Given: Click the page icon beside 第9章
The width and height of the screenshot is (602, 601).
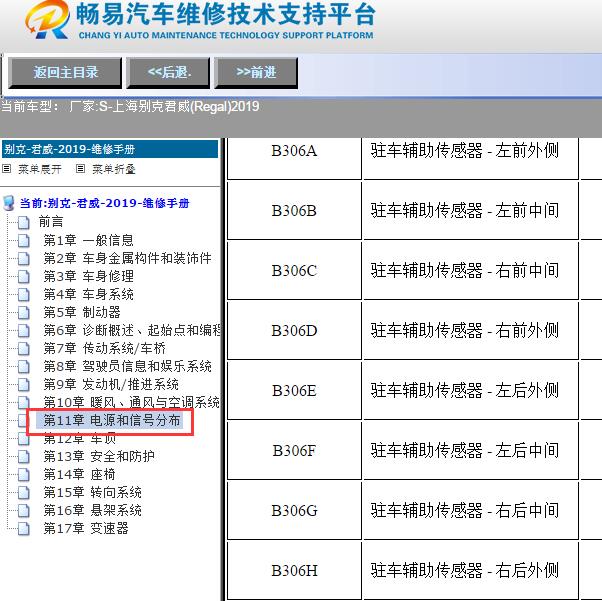Looking at the screenshot, I should (24, 385).
